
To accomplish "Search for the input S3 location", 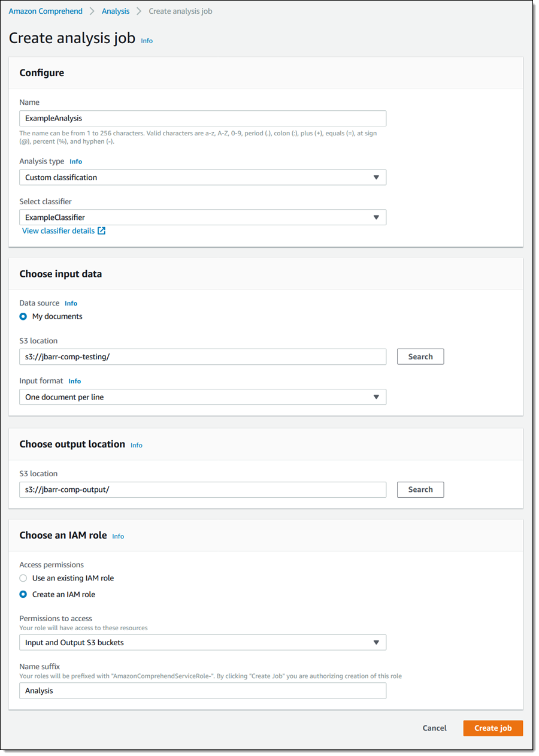I will [420, 356].
